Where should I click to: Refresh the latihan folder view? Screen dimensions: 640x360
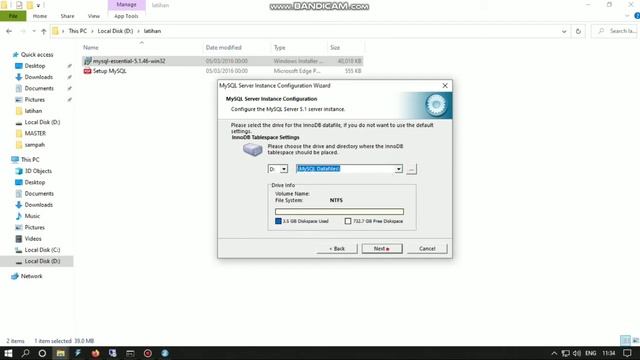(x=578, y=31)
